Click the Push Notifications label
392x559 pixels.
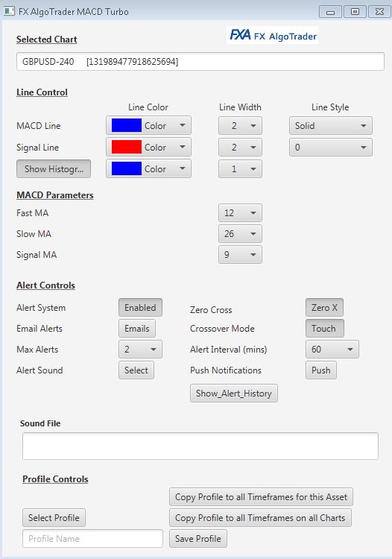point(226,370)
